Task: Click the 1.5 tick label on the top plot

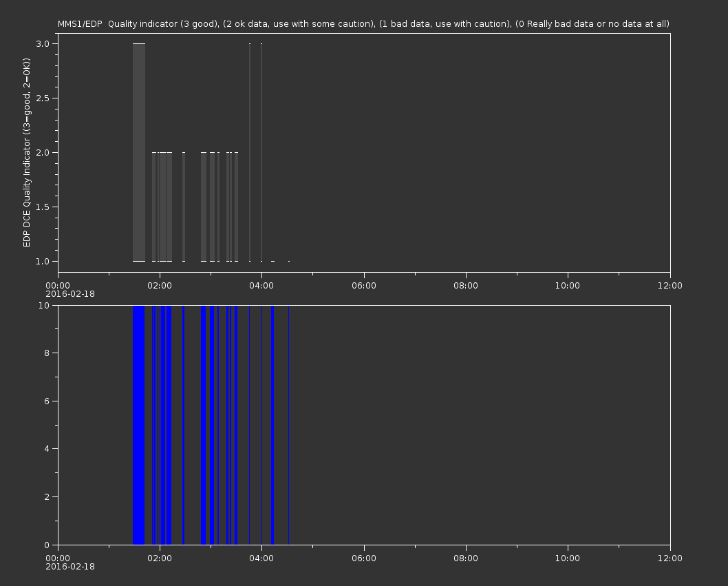Action: [x=43, y=207]
